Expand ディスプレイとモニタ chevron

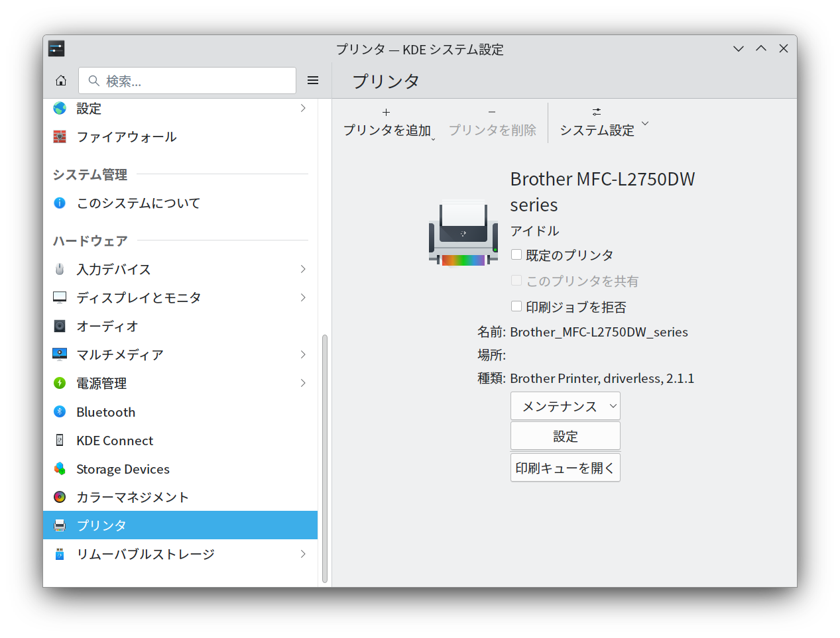pyautogui.click(x=303, y=297)
